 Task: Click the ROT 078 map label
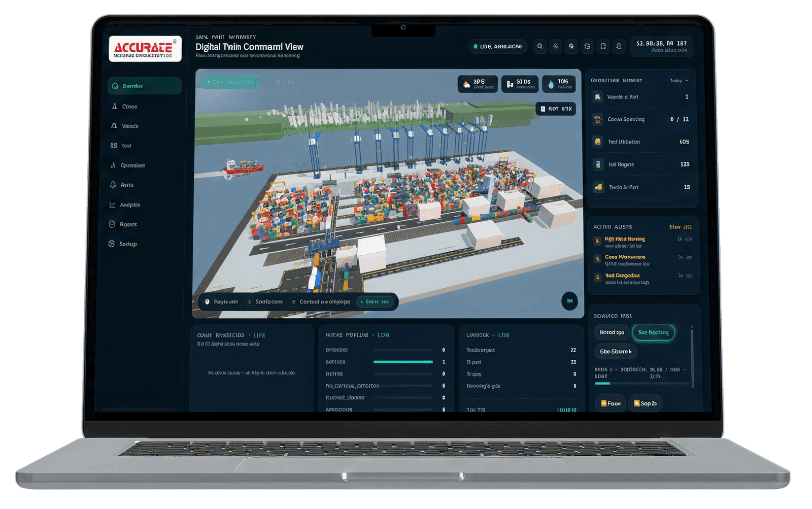pyautogui.click(x=556, y=109)
